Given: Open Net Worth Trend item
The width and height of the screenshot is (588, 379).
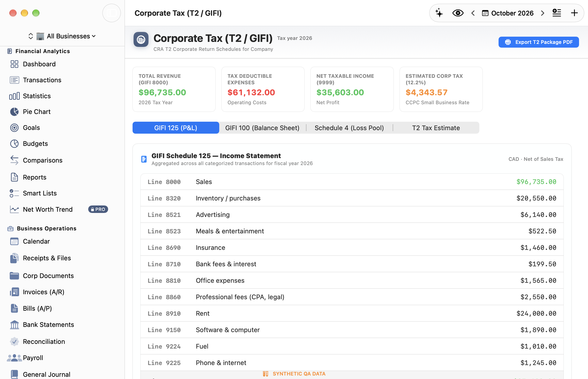Looking at the screenshot, I should pyautogui.click(x=48, y=209).
